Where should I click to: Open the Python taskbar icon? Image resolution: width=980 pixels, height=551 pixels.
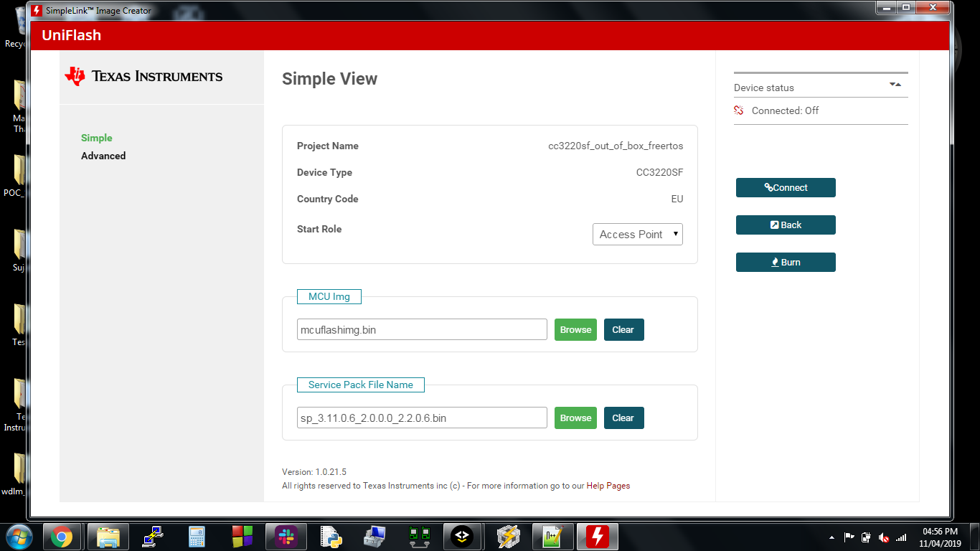330,537
